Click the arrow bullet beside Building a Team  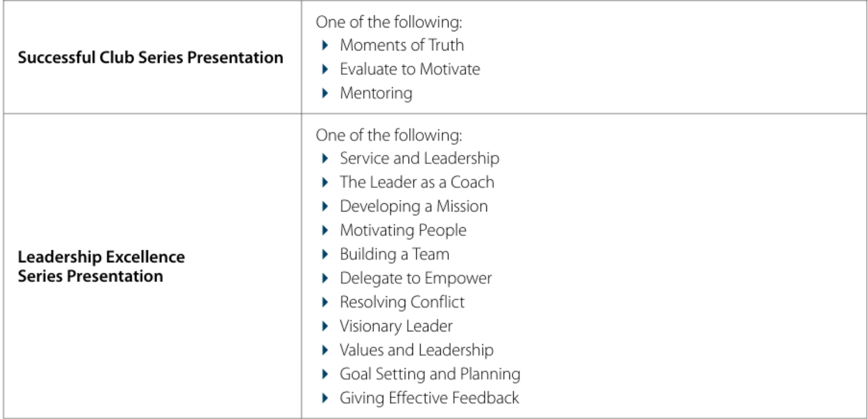tap(325, 254)
